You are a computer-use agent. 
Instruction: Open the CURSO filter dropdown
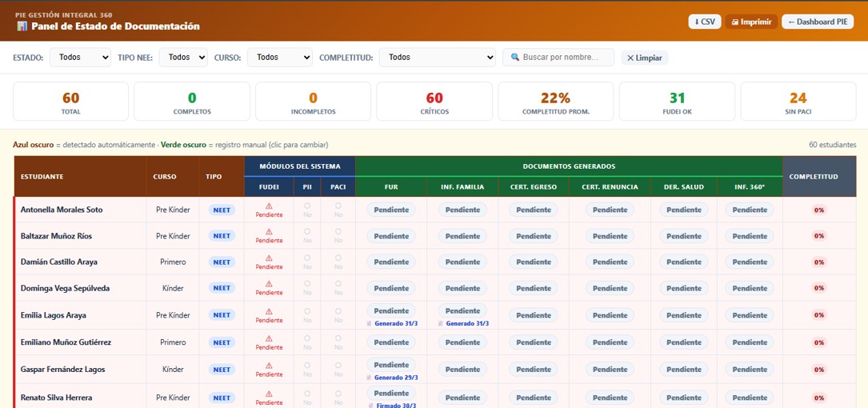tap(279, 57)
